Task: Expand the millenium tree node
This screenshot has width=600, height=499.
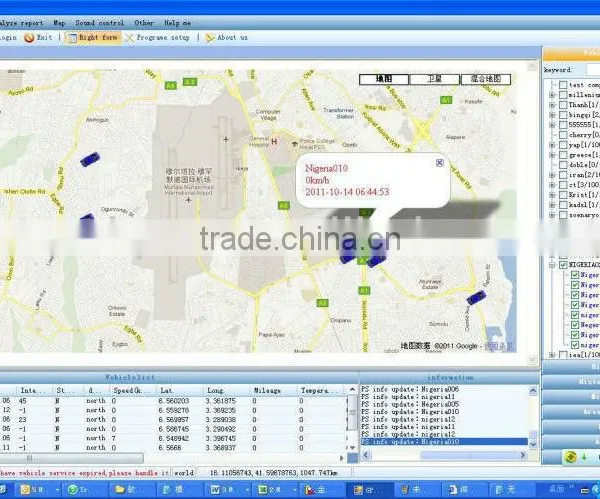Action: coord(552,95)
